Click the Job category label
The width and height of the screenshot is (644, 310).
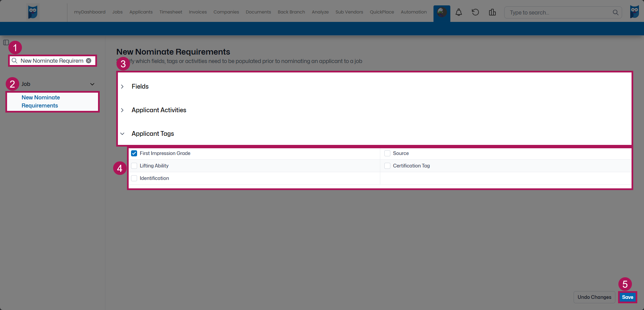click(26, 84)
